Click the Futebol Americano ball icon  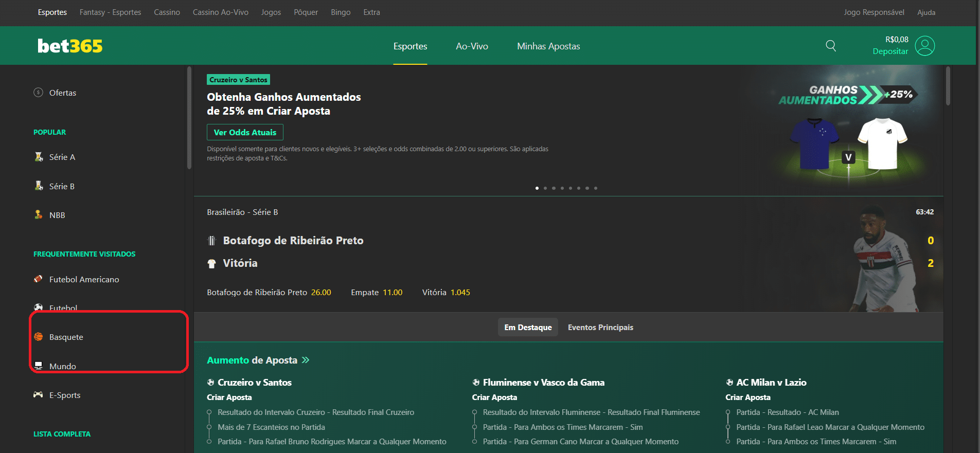(38, 279)
